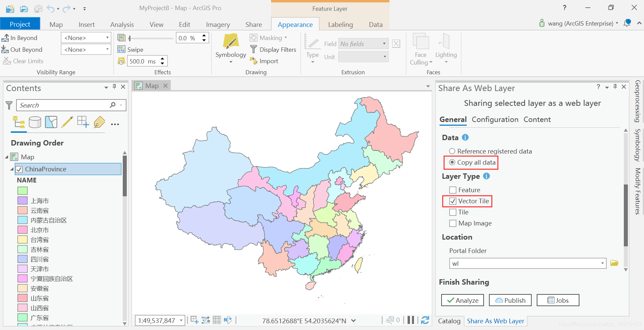
Task: Switch to the Analysis ribbon tab
Action: 122,24
